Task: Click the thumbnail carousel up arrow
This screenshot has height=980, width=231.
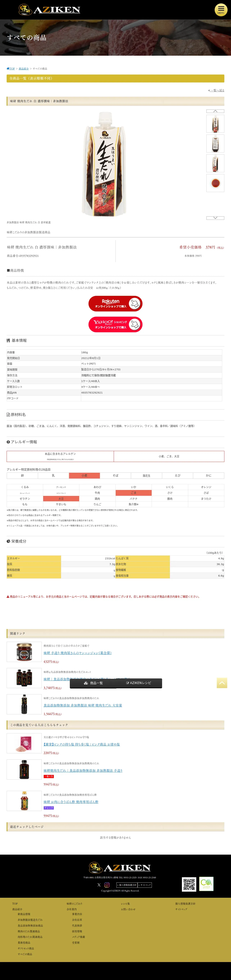Action: tap(215, 111)
